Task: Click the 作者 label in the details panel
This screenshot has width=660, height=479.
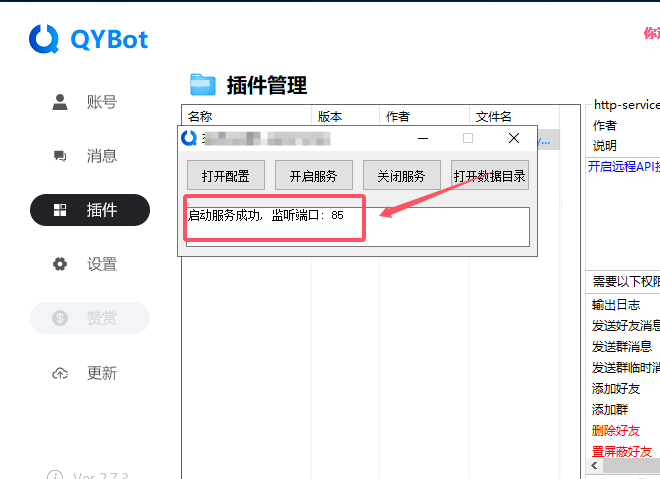Action: point(605,125)
